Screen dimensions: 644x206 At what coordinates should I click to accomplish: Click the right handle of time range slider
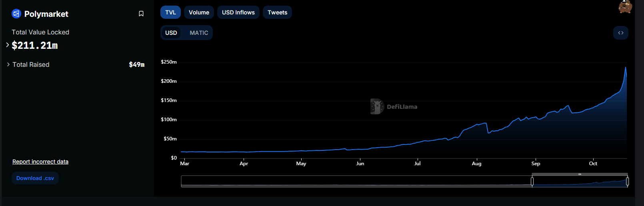tap(627, 181)
